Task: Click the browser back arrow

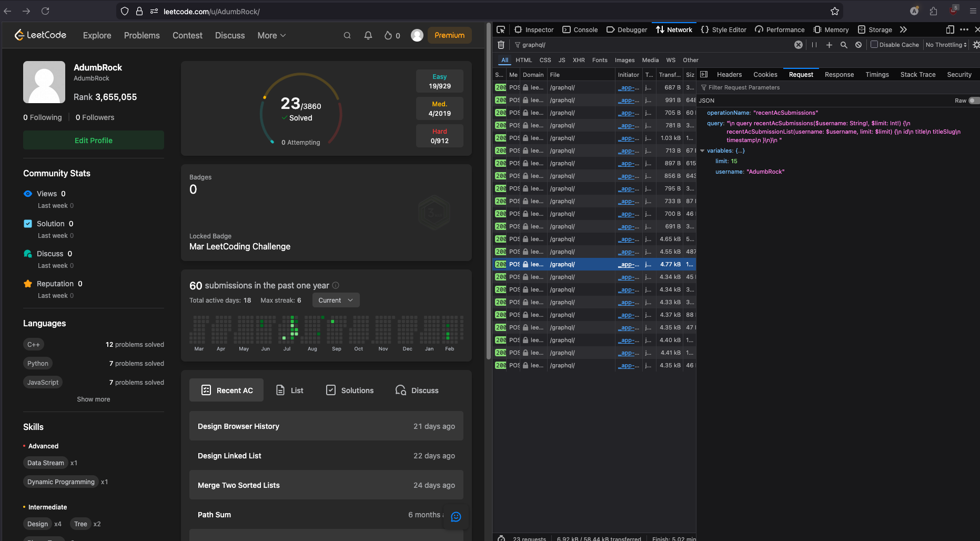Action: pyautogui.click(x=7, y=11)
